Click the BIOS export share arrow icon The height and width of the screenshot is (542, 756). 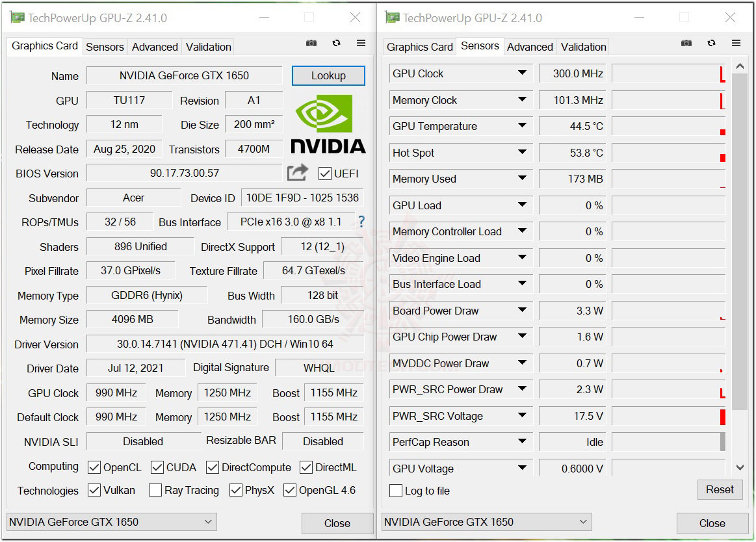tap(298, 172)
